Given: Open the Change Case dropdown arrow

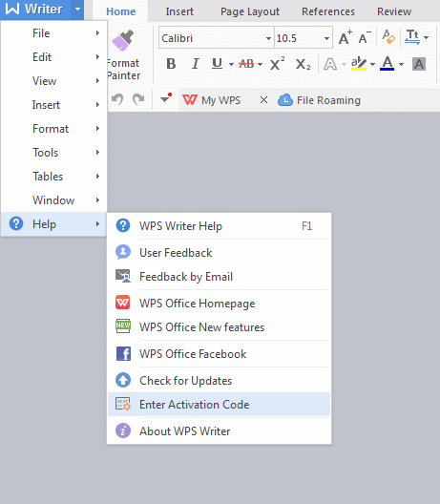Looking at the screenshot, I should (x=427, y=37).
